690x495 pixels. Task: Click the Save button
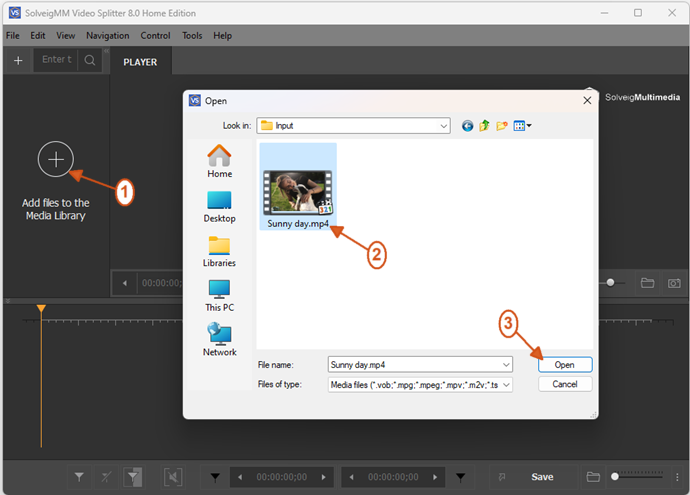pyautogui.click(x=542, y=477)
